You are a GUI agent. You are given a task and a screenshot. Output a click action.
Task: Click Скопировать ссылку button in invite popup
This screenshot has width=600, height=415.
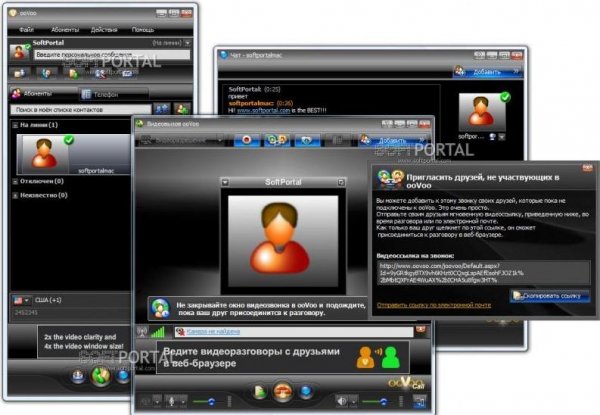pos(549,296)
